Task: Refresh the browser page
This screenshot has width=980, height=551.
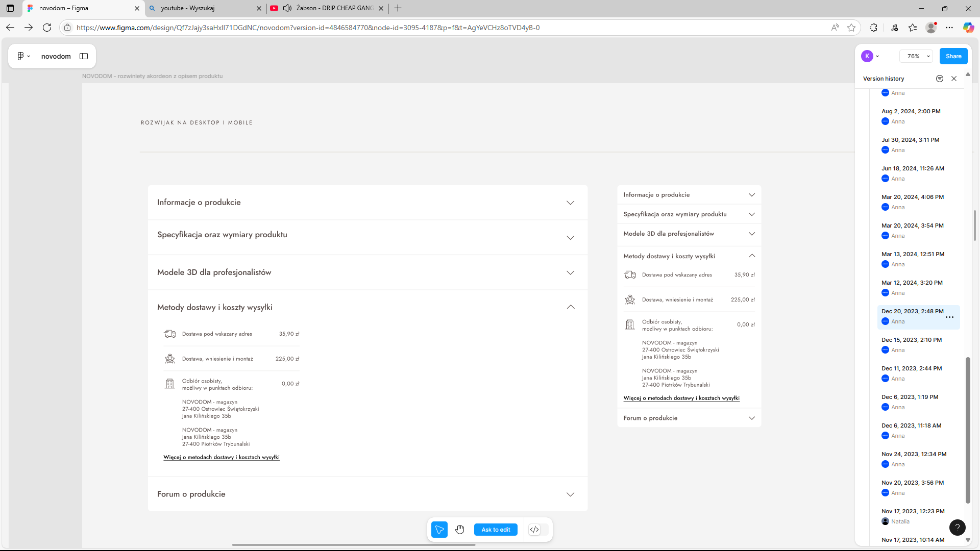Action: [47, 28]
